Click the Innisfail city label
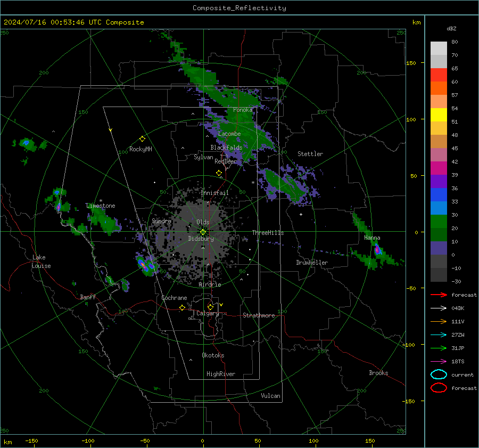 [215, 193]
